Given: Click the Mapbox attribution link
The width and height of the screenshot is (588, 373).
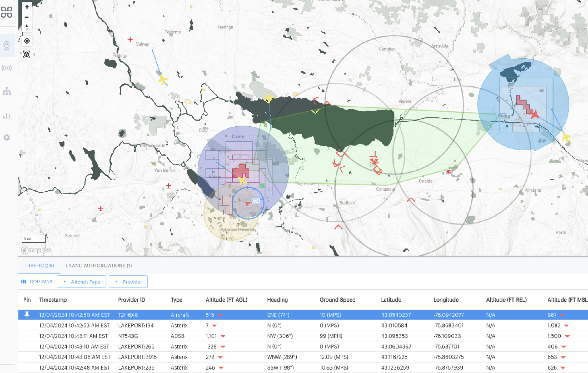Looking at the screenshot, I should 36,250.
